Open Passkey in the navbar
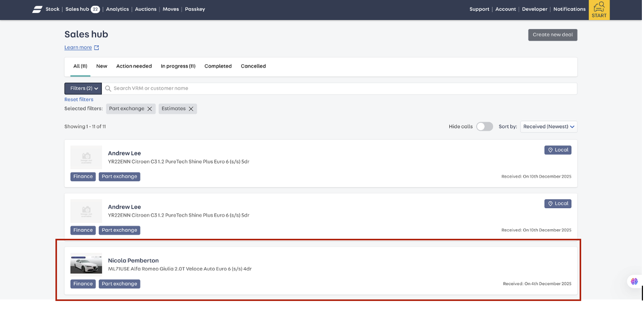Viewport: 644px width, 311px height. pyautogui.click(x=195, y=9)
